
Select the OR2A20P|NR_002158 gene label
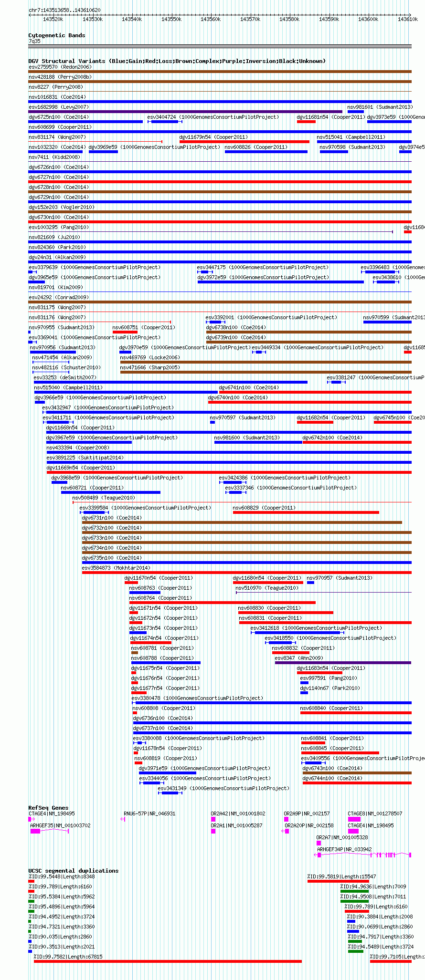309,825
